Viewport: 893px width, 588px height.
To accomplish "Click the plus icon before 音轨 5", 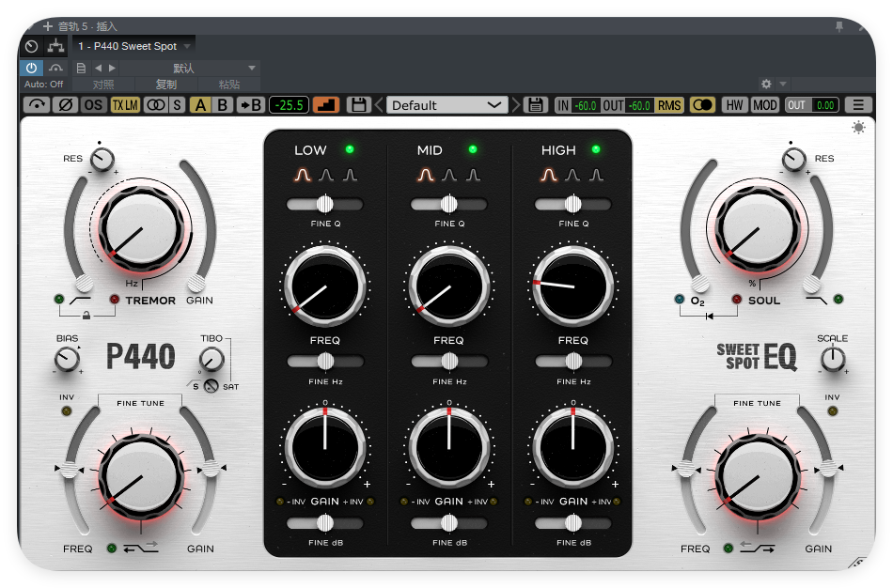I will 48,26.
